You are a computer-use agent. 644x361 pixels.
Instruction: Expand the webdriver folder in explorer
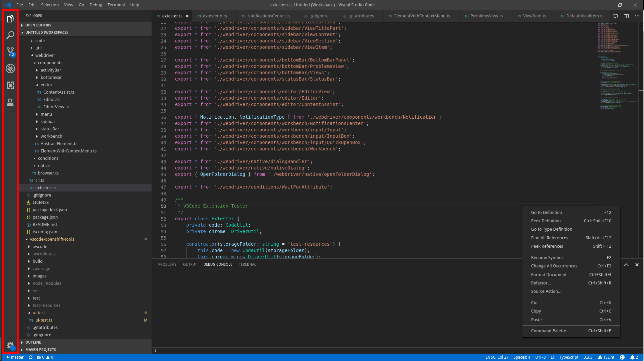point(45,55)
